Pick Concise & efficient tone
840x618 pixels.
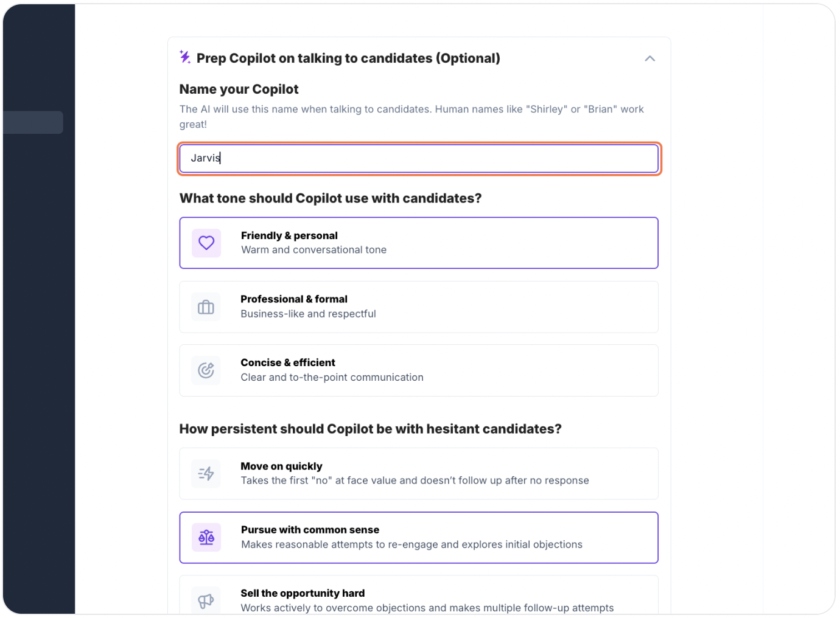click(419, 370)
